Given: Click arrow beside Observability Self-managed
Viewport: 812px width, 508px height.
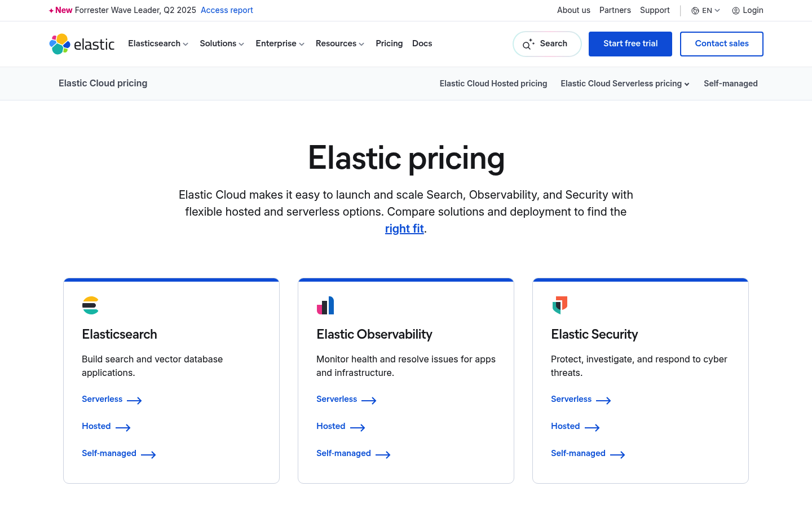Looking at the screenshot, I should point(383,454).
